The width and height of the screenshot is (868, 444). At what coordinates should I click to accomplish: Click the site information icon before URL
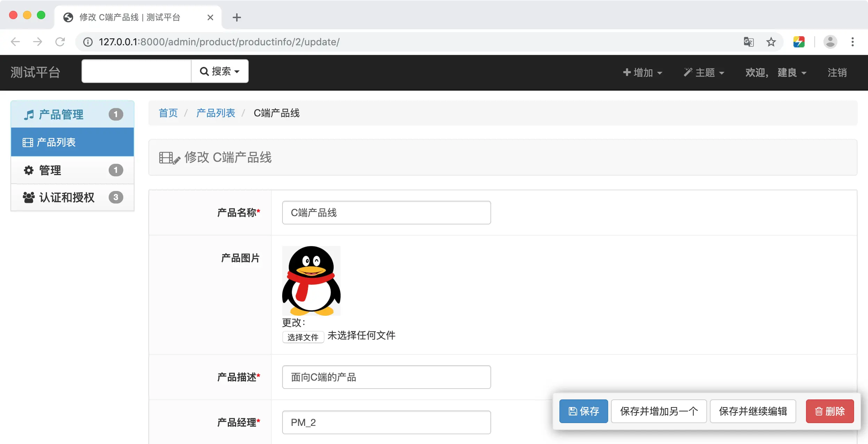pos(88,42)
